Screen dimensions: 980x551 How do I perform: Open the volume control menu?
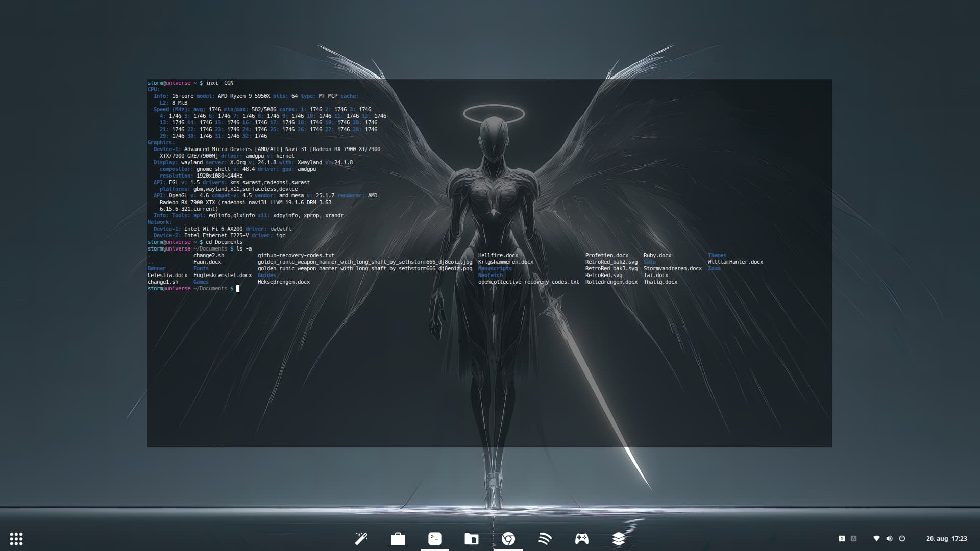[889, 539]
